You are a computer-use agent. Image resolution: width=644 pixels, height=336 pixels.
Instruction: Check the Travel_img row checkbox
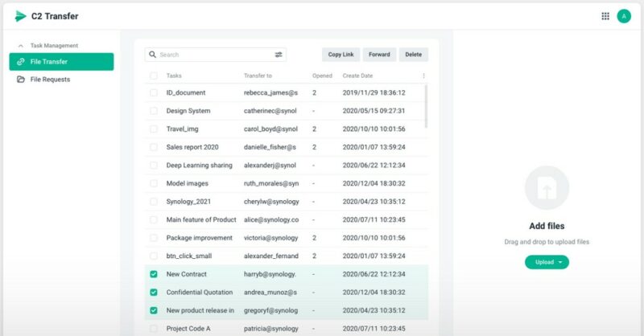point(154,129)
